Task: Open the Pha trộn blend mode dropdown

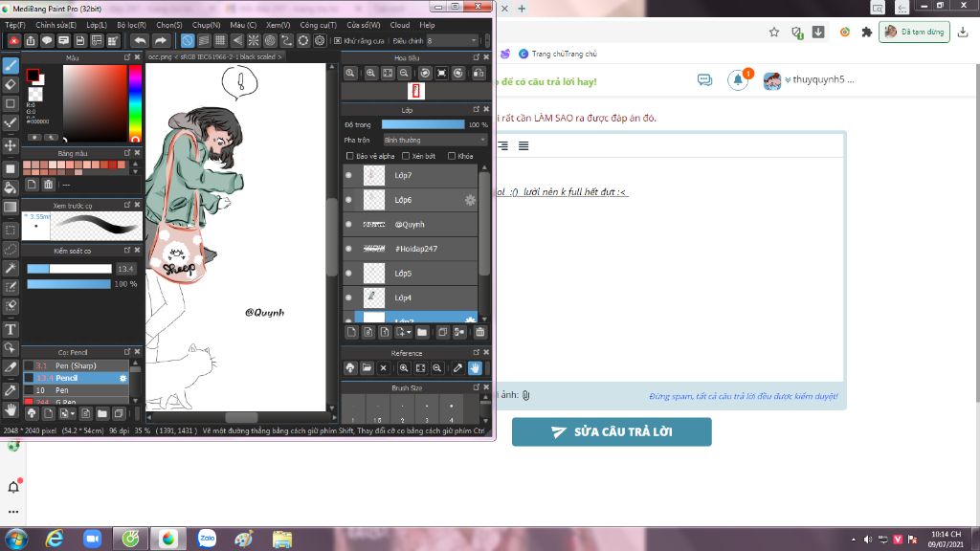Action: 434,141
